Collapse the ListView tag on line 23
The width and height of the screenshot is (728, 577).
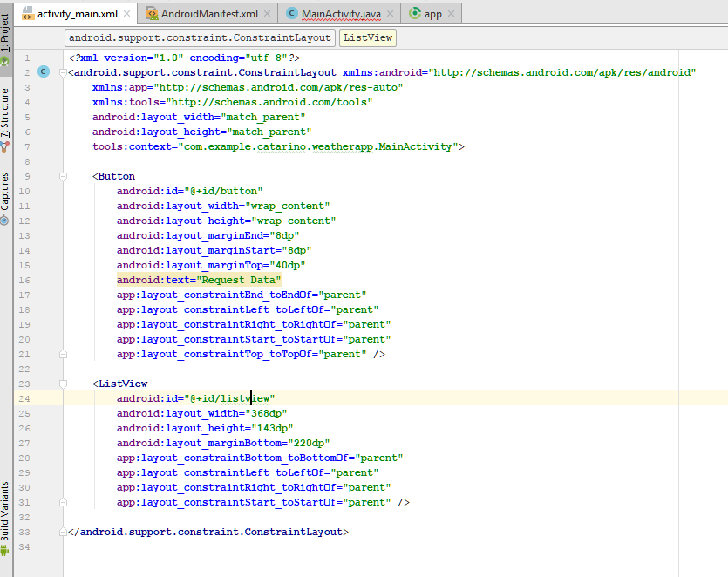tap(63, 384)
